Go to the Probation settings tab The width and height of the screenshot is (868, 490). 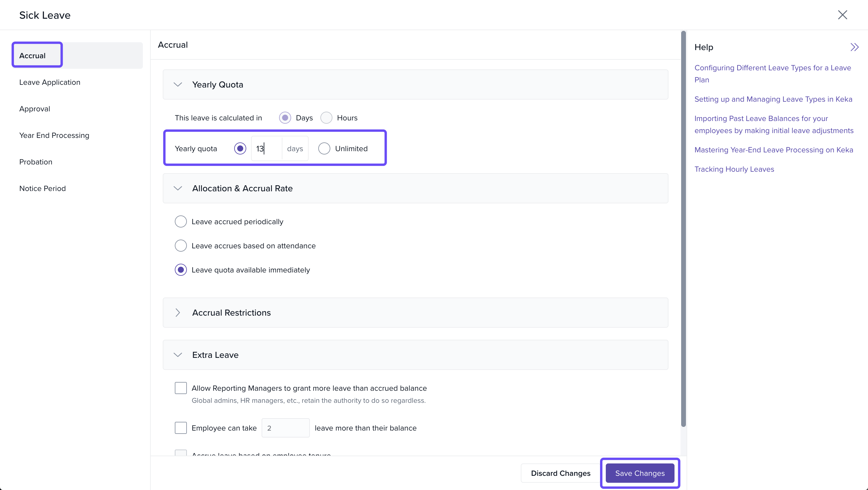click(36, 162)
